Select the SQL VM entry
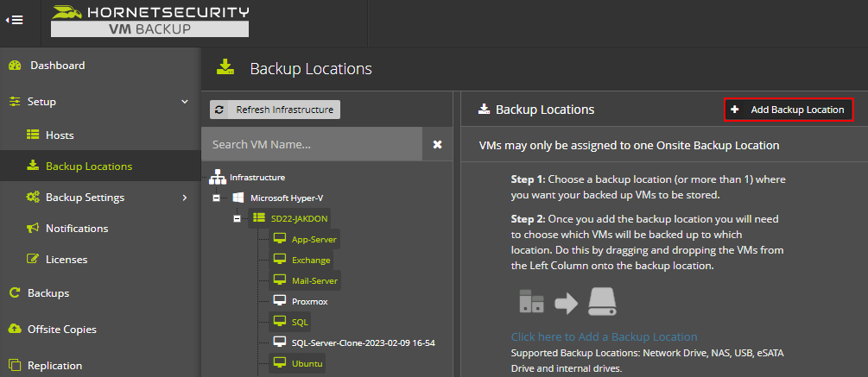868x377 pixels. point(300,323)
